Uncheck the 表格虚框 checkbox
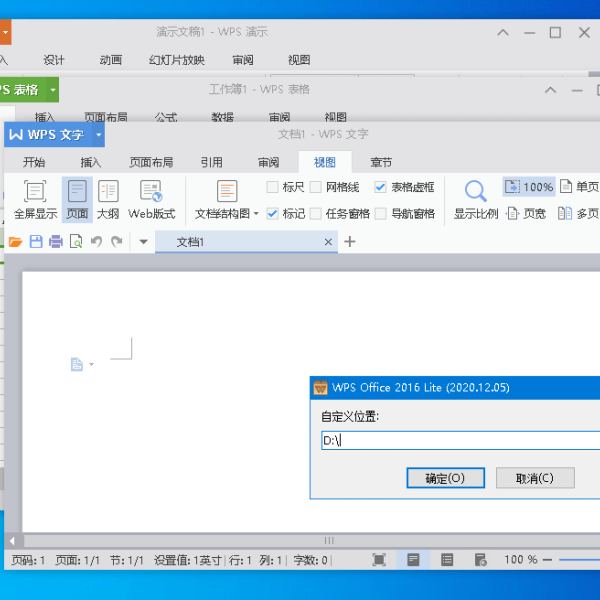 [x=380, y=187]
